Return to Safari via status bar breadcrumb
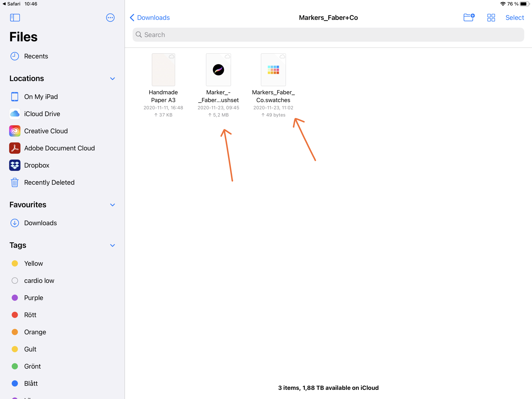This screenshot has height=399, width=532. pos(11,4)
